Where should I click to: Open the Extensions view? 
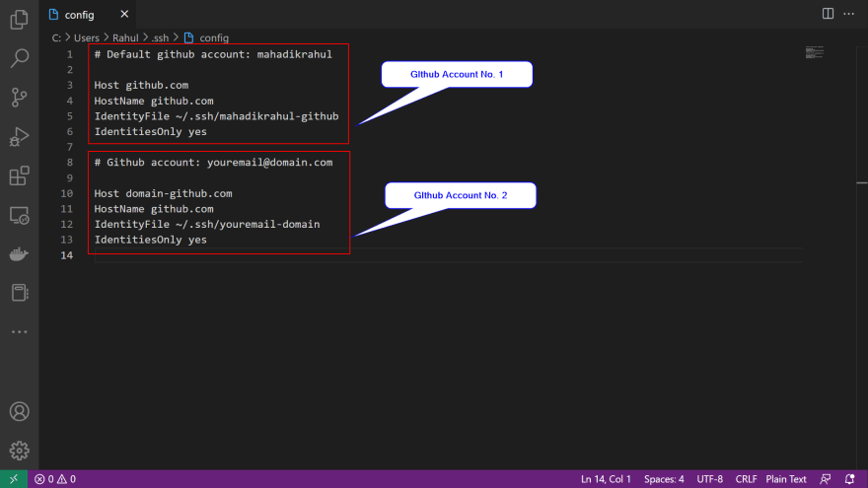pos(20,175)
